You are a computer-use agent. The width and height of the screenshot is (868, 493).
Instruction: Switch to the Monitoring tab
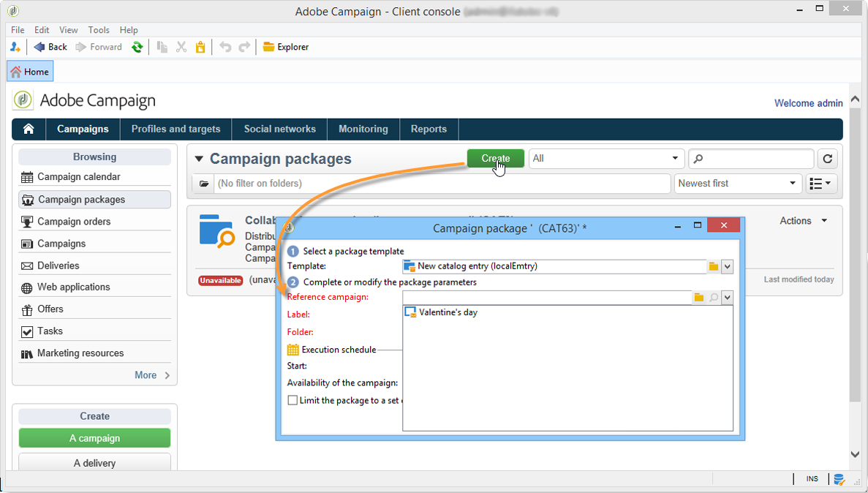tap(363, 129)
